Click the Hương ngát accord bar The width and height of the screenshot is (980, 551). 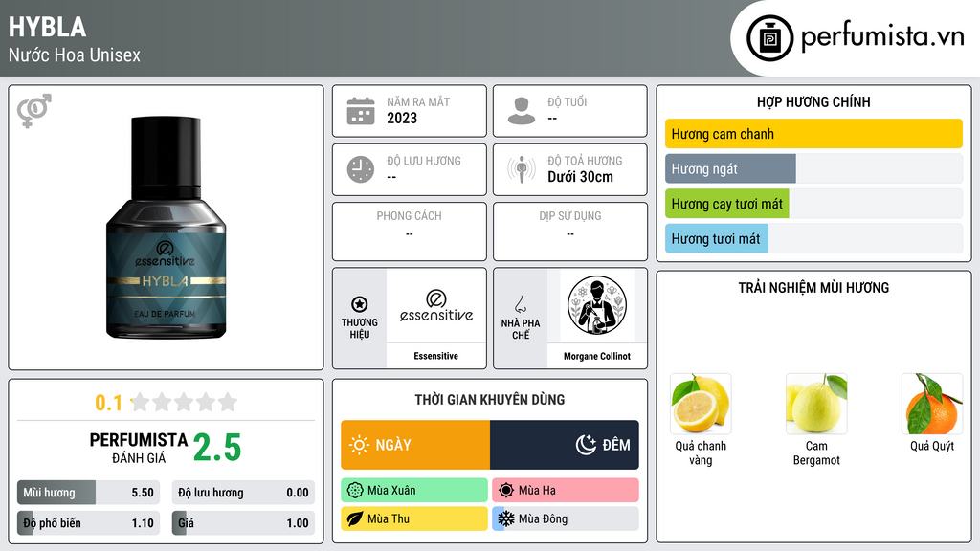813,168
